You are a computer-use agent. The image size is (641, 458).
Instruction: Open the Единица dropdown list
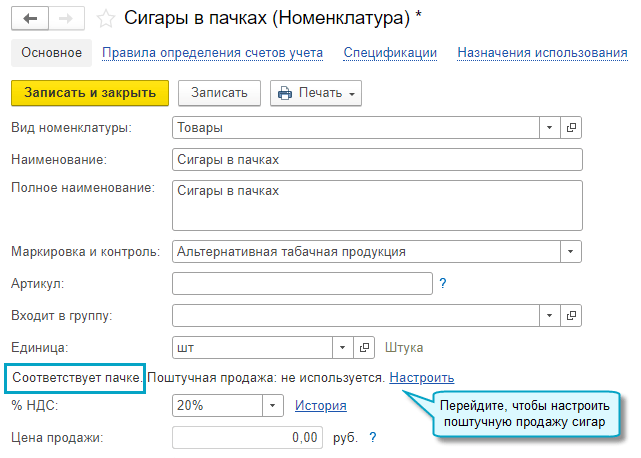pyautogui.click(x=342, y=348)
